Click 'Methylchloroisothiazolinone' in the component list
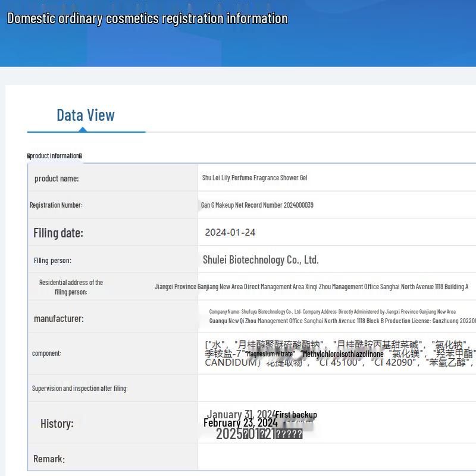476x476 pixels. point(342,354)
